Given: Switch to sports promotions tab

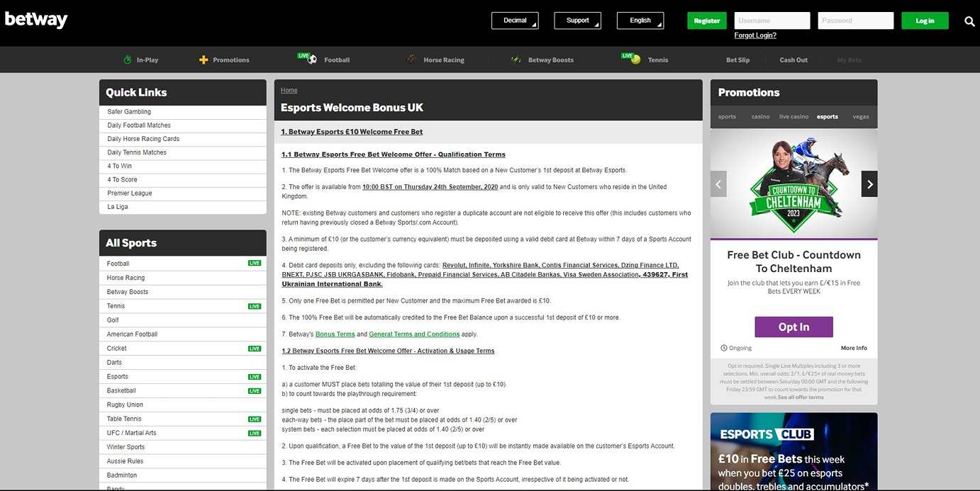Looking at the screenshot, I should 727,117.
